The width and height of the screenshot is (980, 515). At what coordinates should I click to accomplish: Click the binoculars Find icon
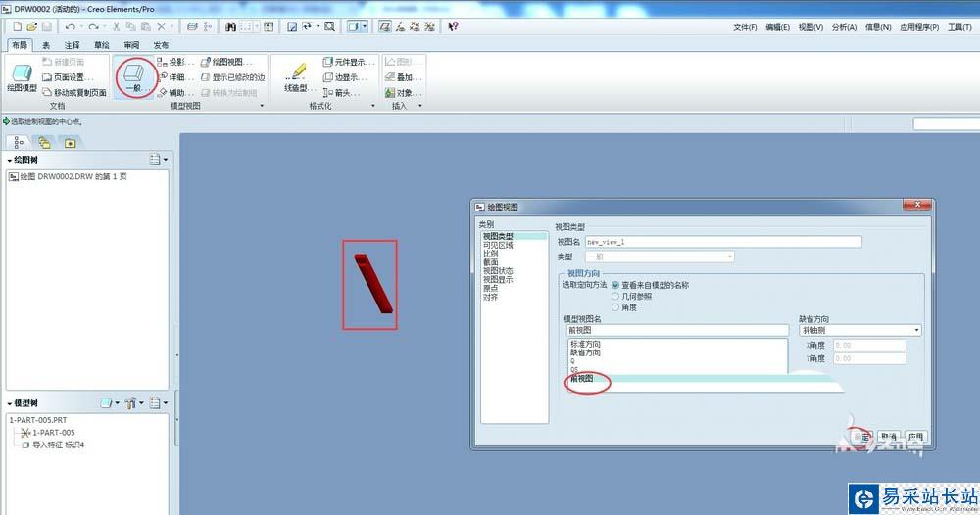230,26
